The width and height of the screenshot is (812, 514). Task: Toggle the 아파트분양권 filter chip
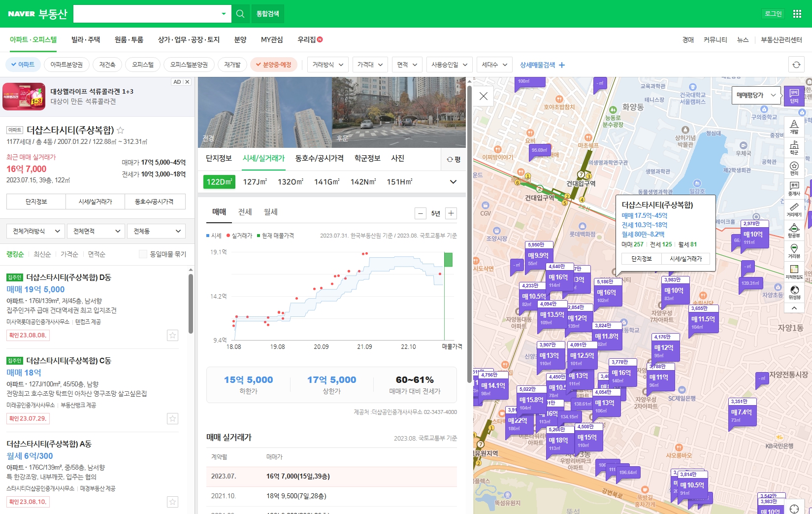(66, 65)
